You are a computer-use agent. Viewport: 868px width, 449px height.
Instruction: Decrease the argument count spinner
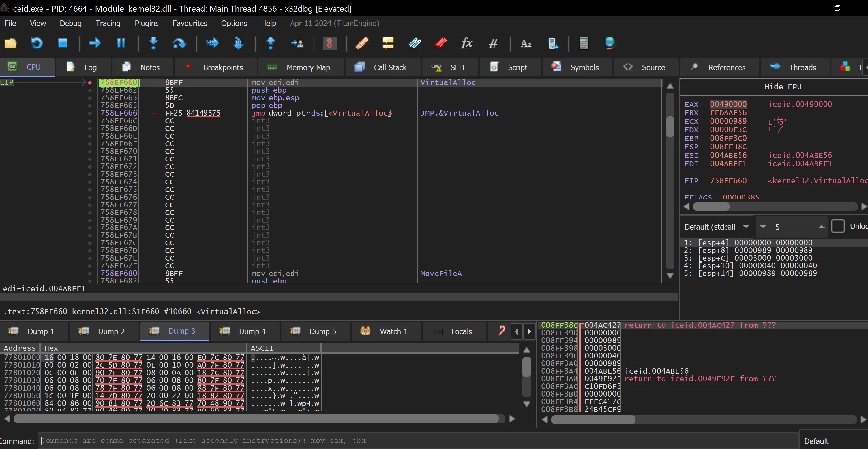pyautogui.click(x=763, y=227)
